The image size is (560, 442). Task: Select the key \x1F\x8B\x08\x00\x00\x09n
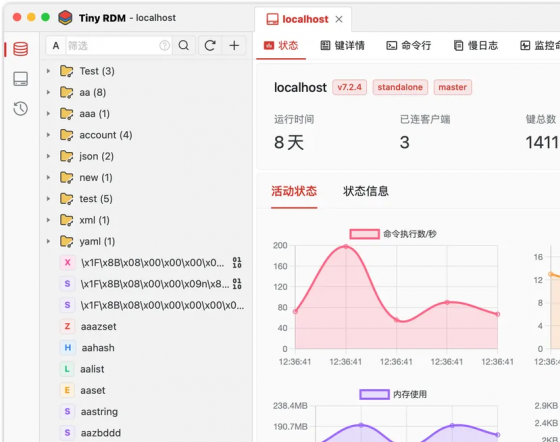pyautogui.click(x=155, y=284)
